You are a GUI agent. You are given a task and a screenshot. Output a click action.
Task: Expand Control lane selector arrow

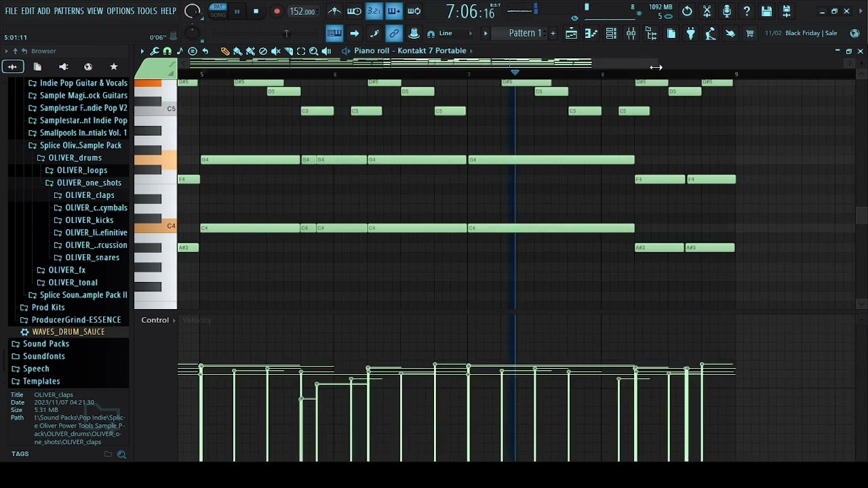174,320
